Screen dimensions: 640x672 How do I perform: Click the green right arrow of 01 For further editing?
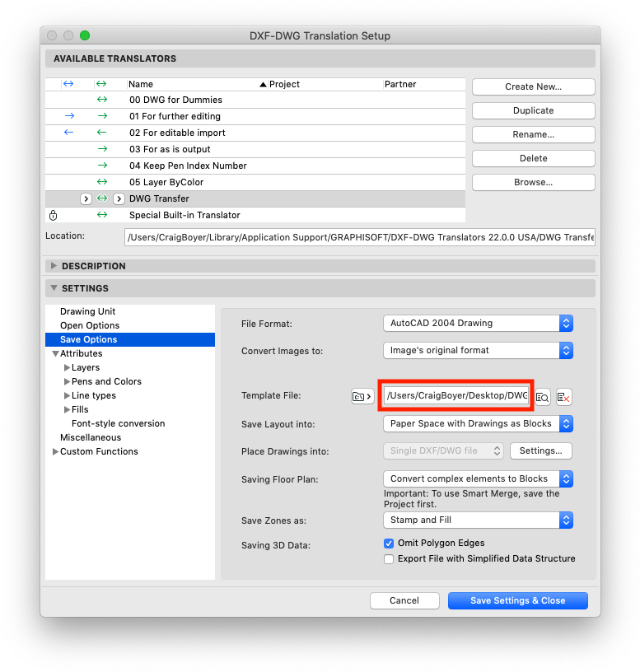click(x=102, y=116)
